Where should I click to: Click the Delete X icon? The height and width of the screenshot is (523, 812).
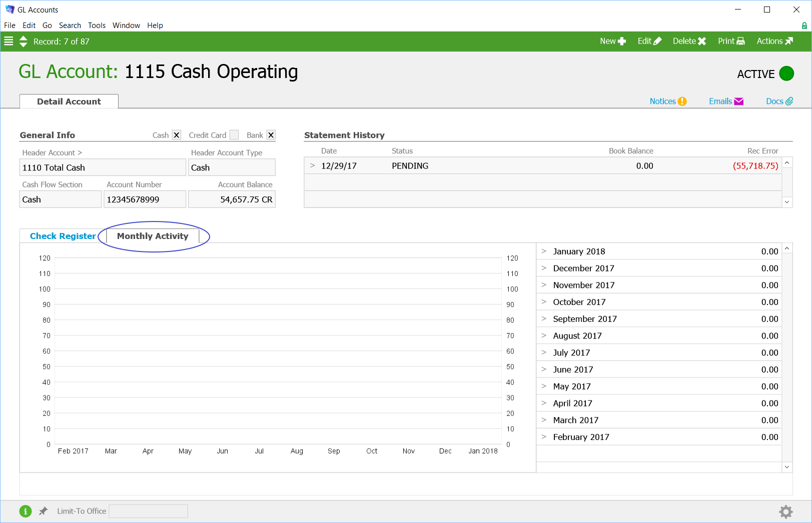(702, 41)
